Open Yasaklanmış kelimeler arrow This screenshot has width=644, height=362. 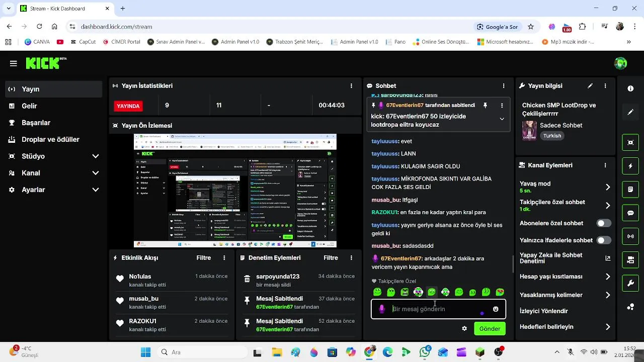608,295
